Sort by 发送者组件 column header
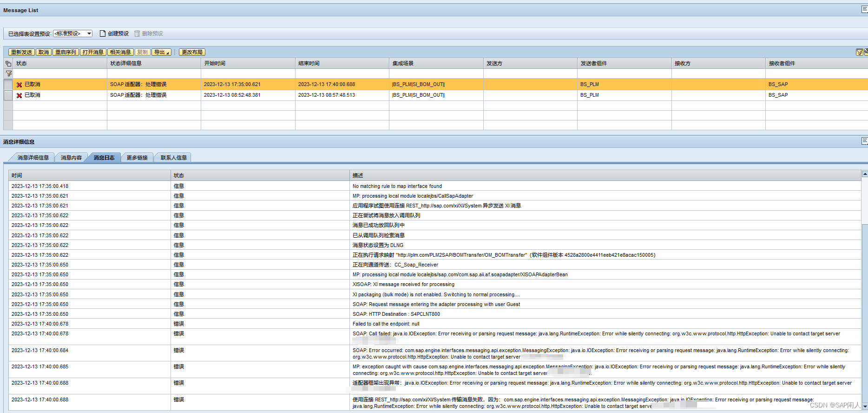Image resolution: width=868 pixels, height=413 pixels. pos(625,63)
